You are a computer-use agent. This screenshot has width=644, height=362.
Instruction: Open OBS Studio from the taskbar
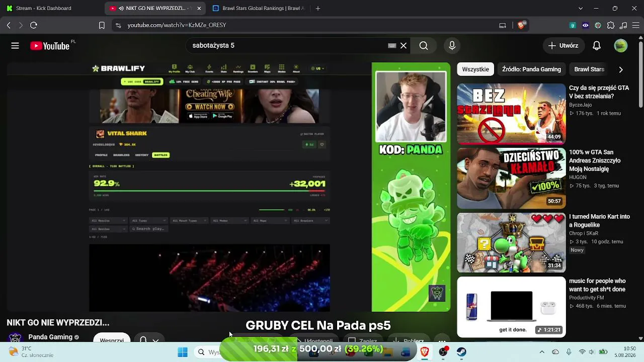pos(443,352)
